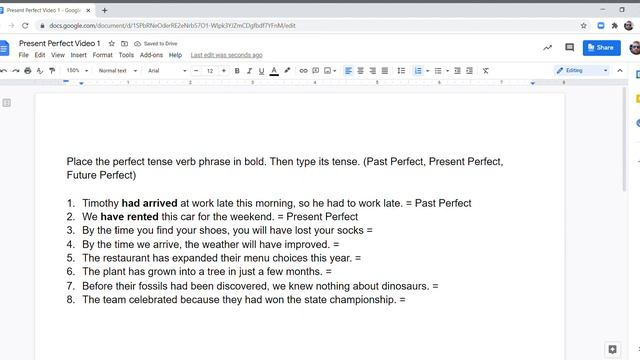Click the Explore button at bottom right
640x360 pixels.
click(612, 349)
